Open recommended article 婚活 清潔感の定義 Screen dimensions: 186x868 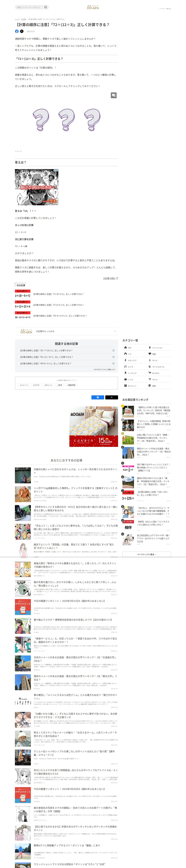click(x=66, y=551)
